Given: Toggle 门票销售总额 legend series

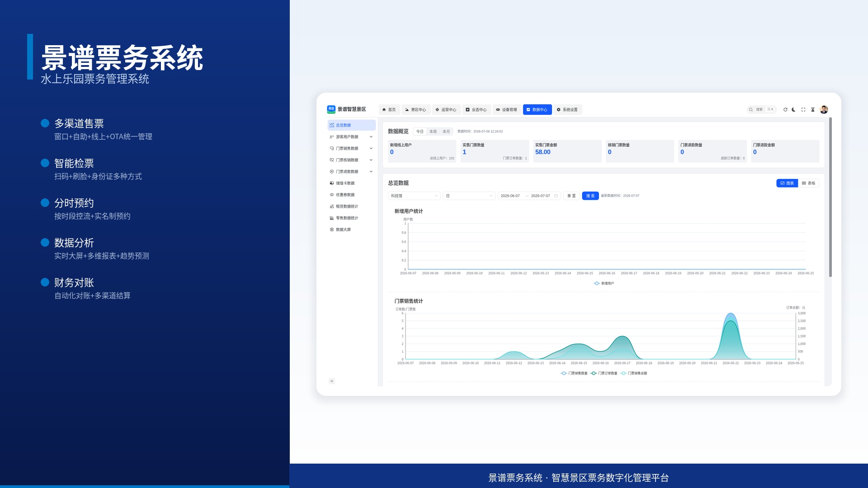Looking at the screenshot, I should pyautogui.click(x=634, y=374).
